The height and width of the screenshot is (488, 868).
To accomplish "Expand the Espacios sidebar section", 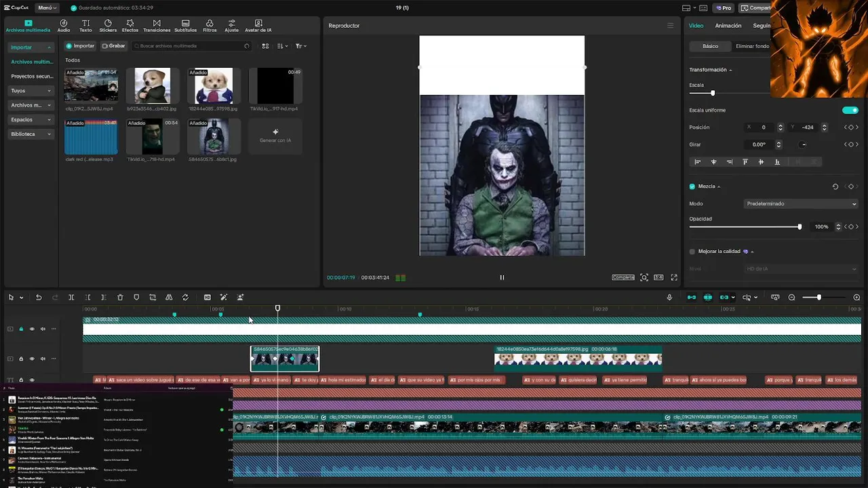I will [x=49, y=120].
